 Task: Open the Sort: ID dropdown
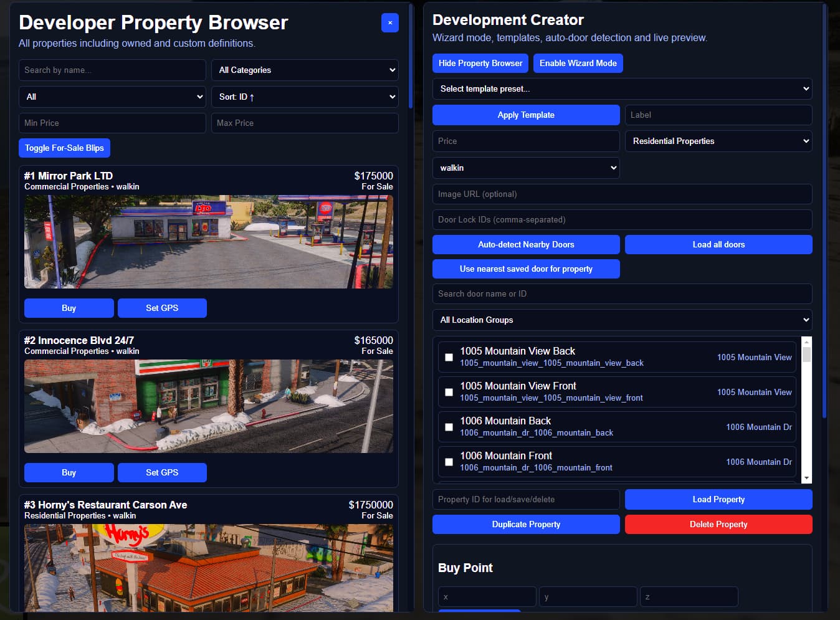(x=305, y=97)
